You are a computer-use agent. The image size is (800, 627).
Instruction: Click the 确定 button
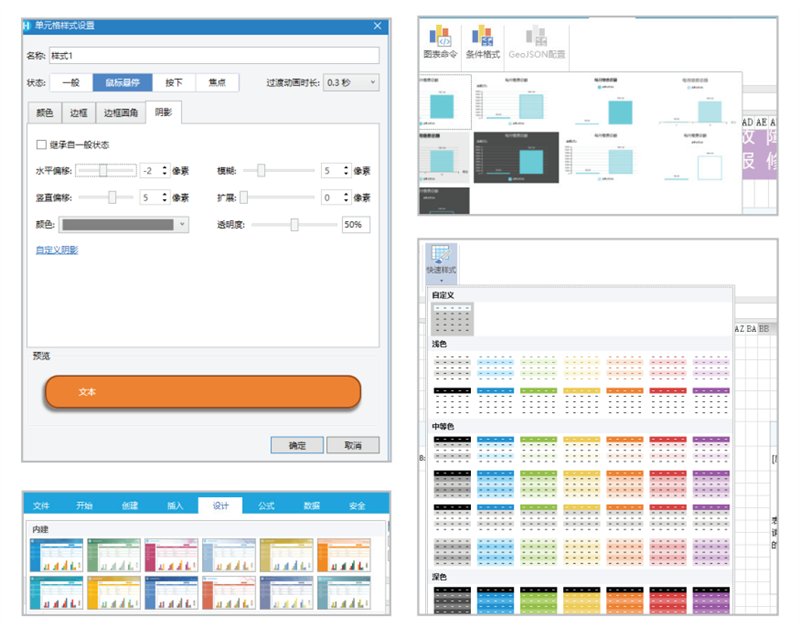297,445
